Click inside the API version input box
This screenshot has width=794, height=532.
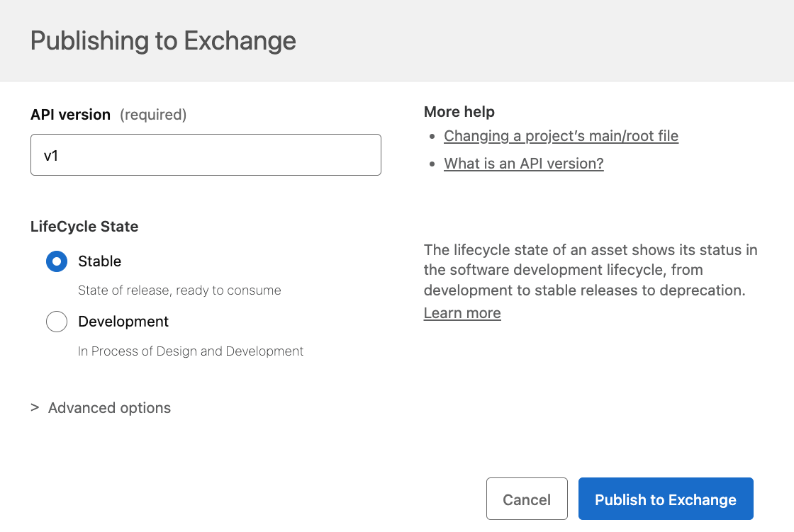[x=206, y=154]
